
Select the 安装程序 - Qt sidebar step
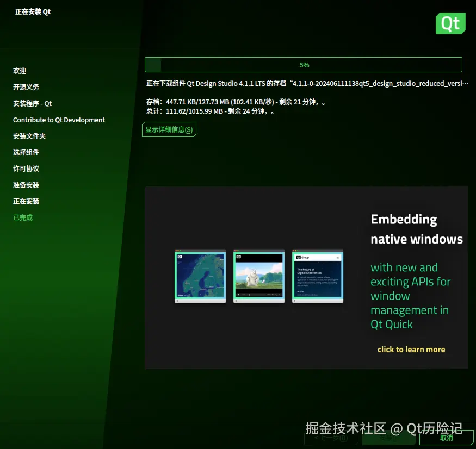coord(32,103)
